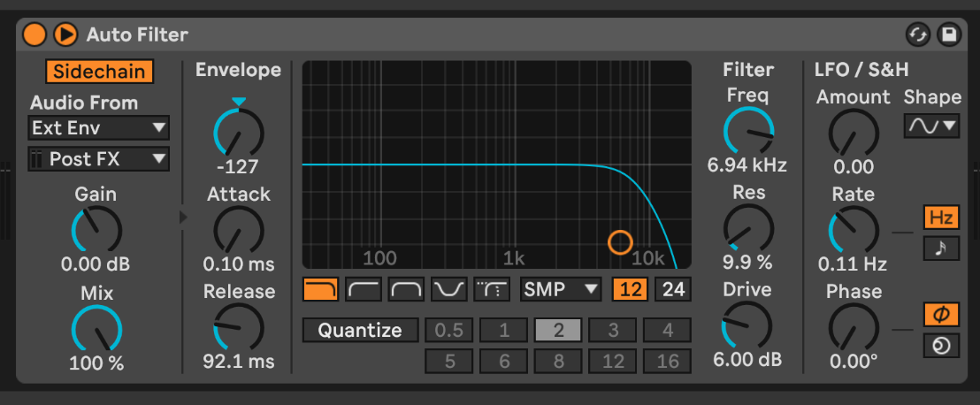The image size is (980, 405).
Task: Switch LFO rate to synced note mode
Action: (x=941, y=248)
